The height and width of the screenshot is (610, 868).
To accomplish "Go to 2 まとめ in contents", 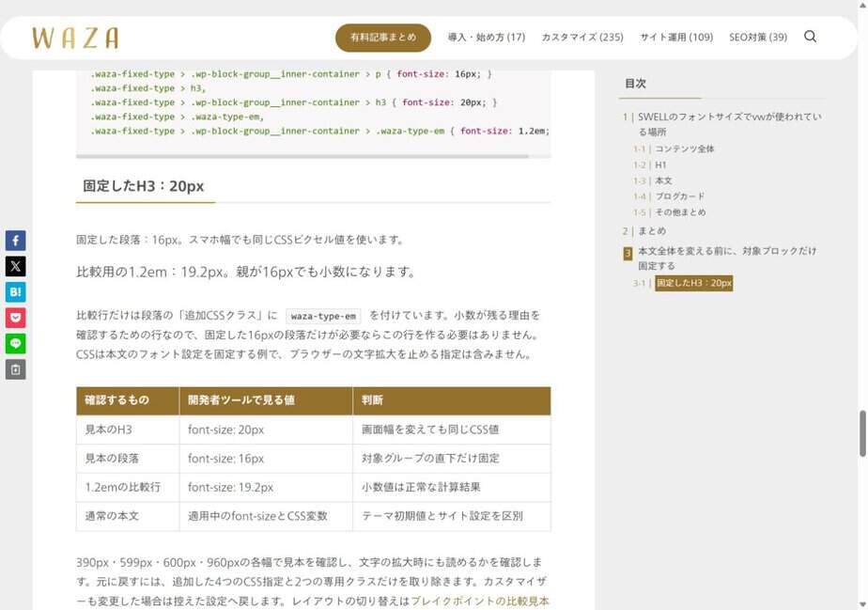I will point(652,231).
